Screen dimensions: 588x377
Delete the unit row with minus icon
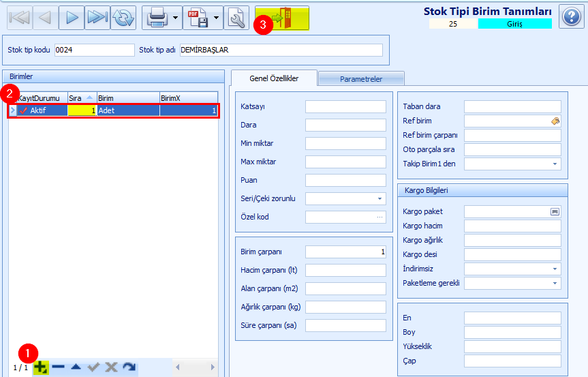pyautogui.click(x=58, y=367)
